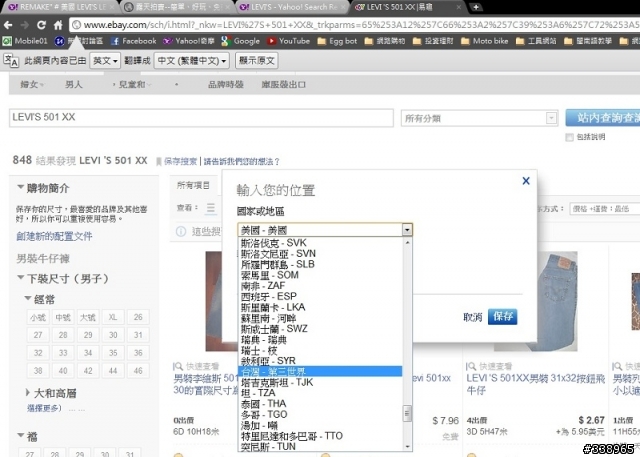Switch to the 露天拍賣 browser tab
The image size is (640, 457).
click(178, 7)
